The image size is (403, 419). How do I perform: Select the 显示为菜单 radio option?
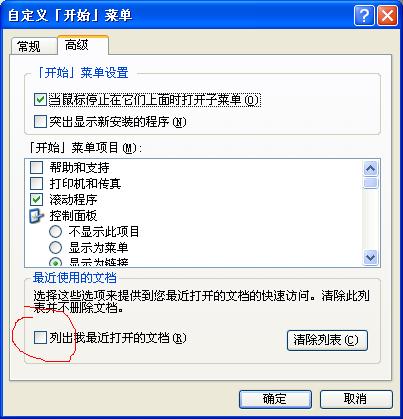(x=55, y=247)
